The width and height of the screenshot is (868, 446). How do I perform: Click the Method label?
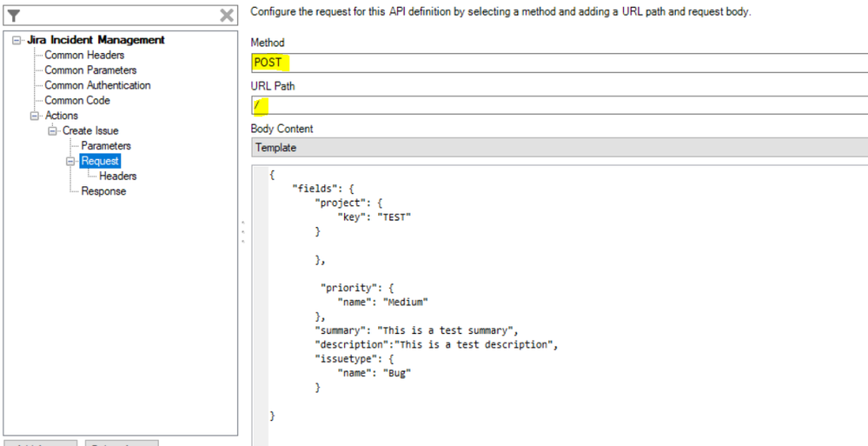point(268,43)
